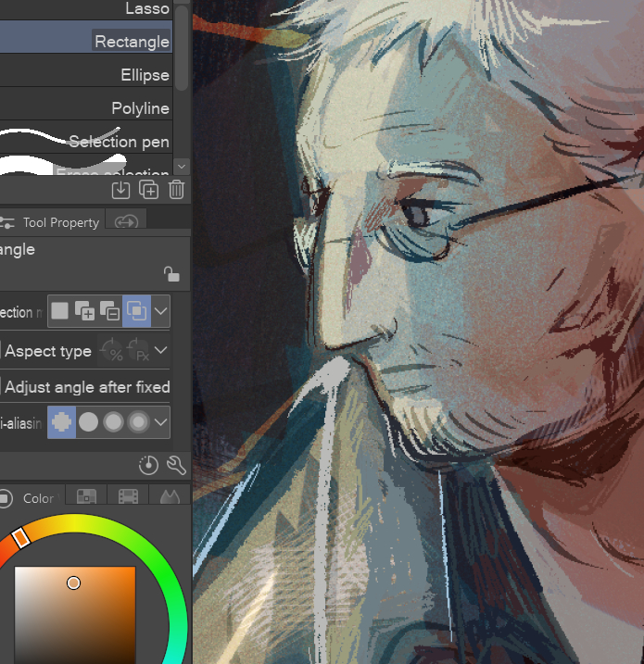
Task: Set anti-aliasing to none
Action: point(61,422)
